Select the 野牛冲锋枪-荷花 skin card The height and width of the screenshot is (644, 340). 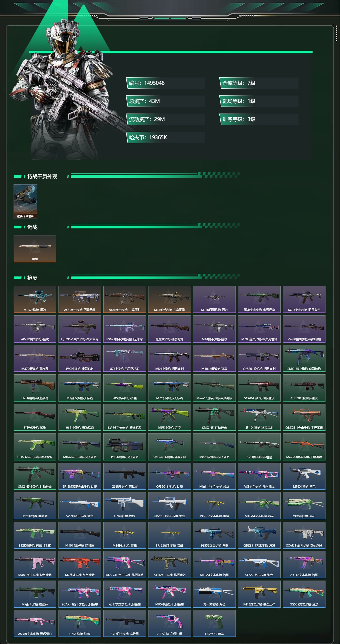tap(304, 506)
